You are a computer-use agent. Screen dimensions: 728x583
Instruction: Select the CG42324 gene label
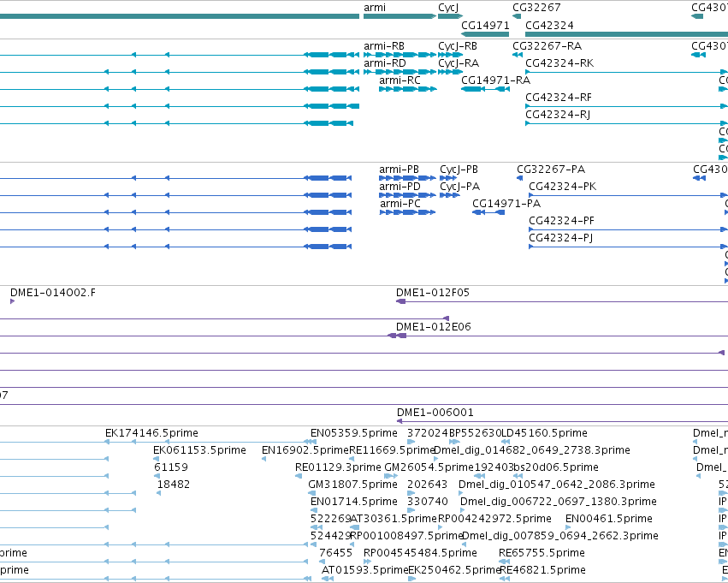(549, 26)
